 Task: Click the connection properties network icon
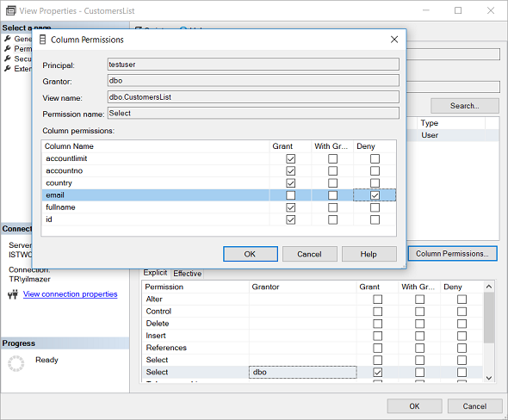tap(13, 294)
